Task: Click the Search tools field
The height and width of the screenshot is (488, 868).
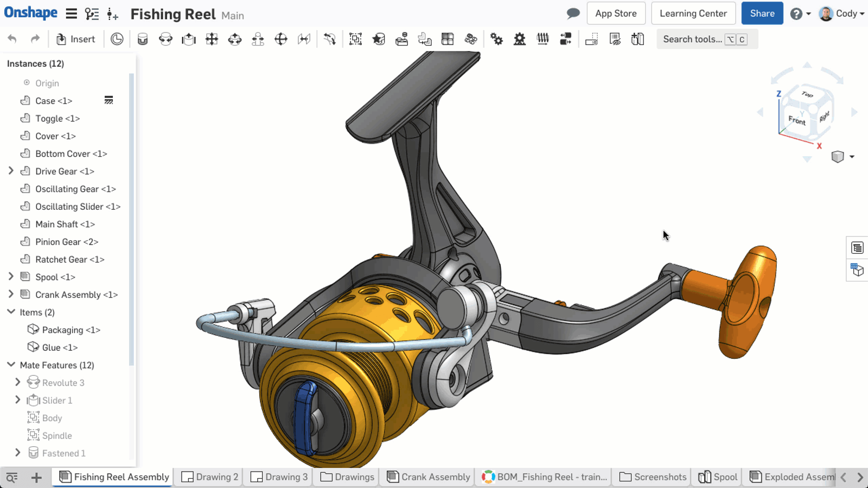Action: click(x=692, y=39)
